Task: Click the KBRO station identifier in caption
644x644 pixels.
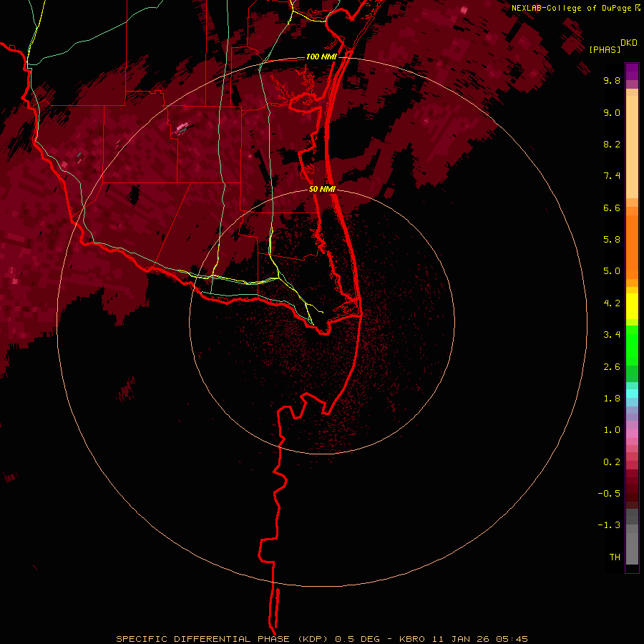Action: [413, 639]
